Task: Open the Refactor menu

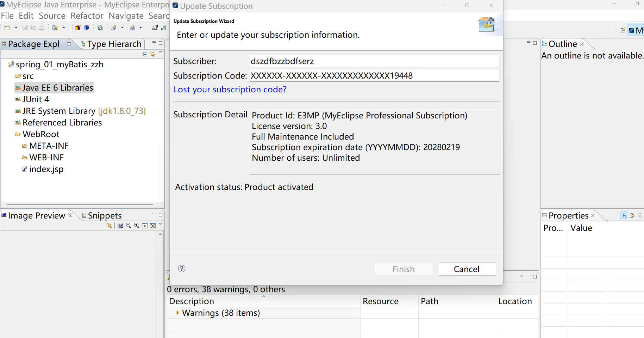Action: (x=87, y=16)
